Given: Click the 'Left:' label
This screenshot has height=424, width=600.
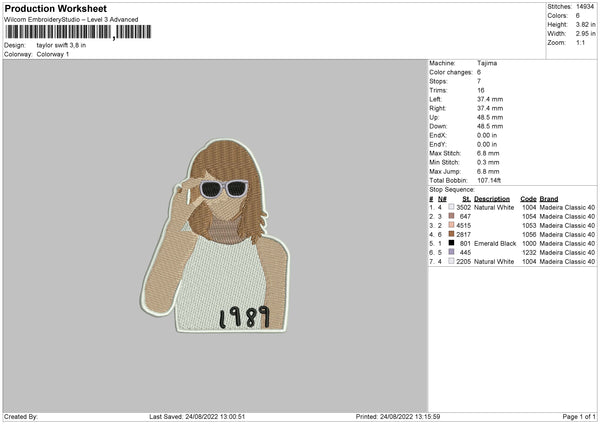Looking at the screenshot, I should pos(435,99).
